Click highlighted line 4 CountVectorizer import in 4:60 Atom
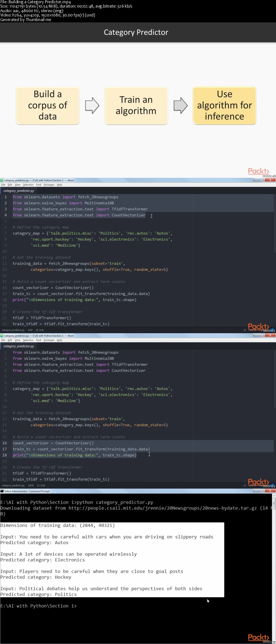This screenshot has height=644, width=276. tap(79, 215)
